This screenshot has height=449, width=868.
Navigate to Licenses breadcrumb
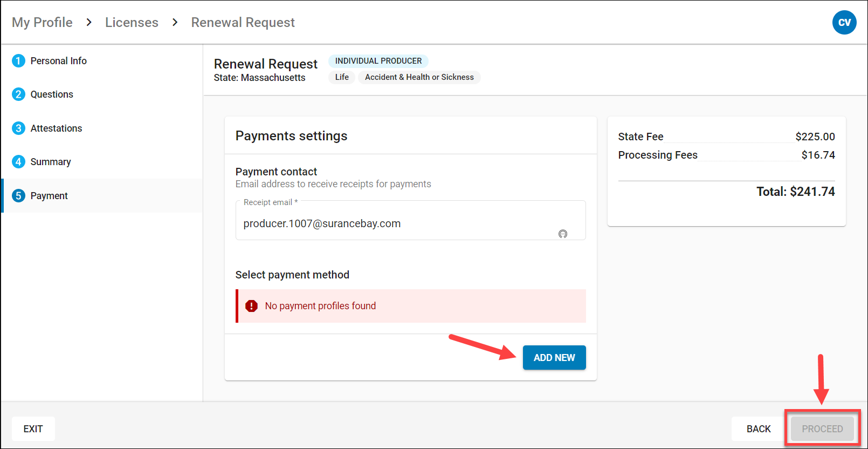(x=132, y=22)
